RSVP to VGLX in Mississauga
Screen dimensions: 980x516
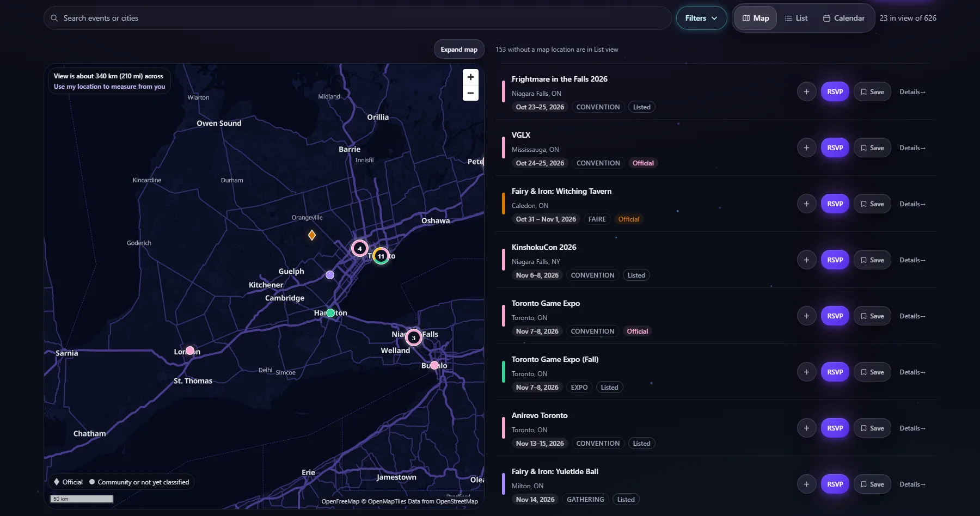click(835, 148)
